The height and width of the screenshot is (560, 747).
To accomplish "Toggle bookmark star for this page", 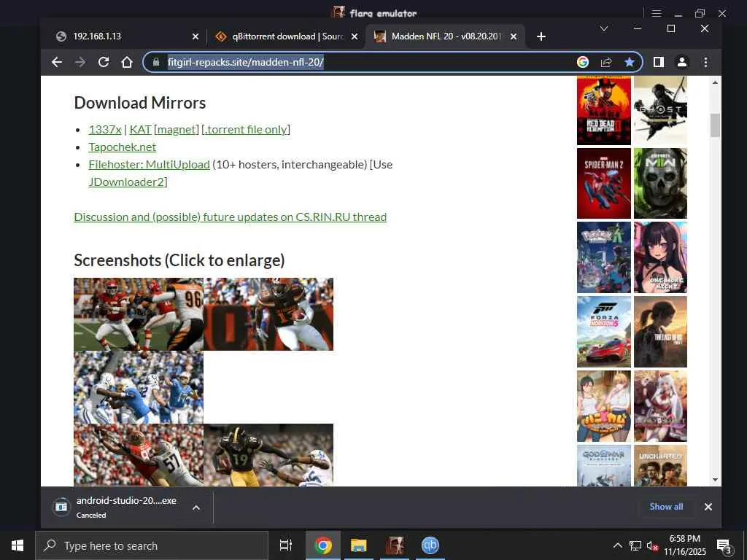I will pyautogui.click(x=630, y=62).
